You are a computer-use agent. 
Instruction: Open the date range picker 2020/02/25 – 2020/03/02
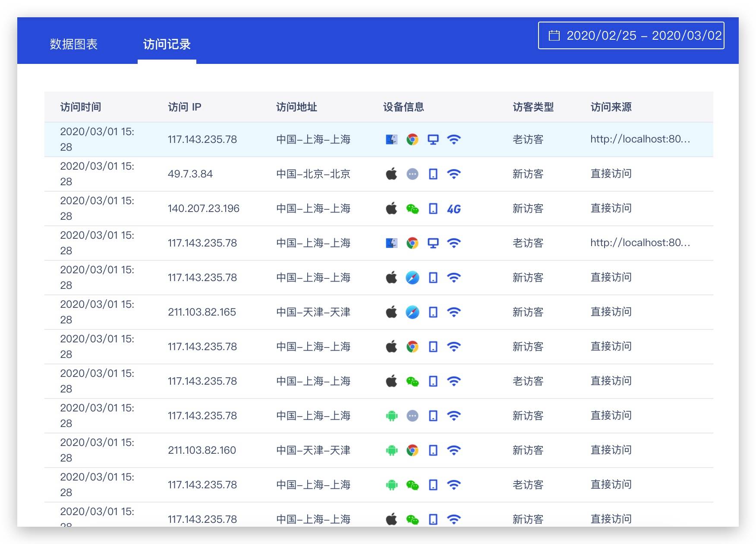point(631,35)
